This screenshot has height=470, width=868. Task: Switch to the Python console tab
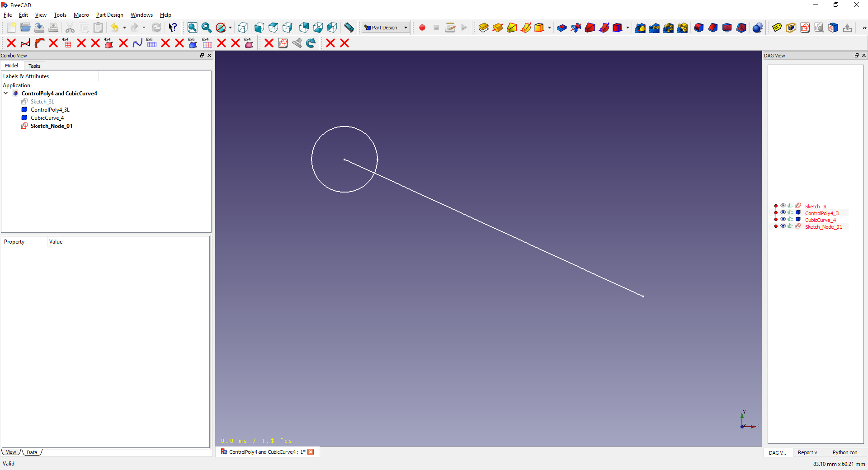(846, 452)
